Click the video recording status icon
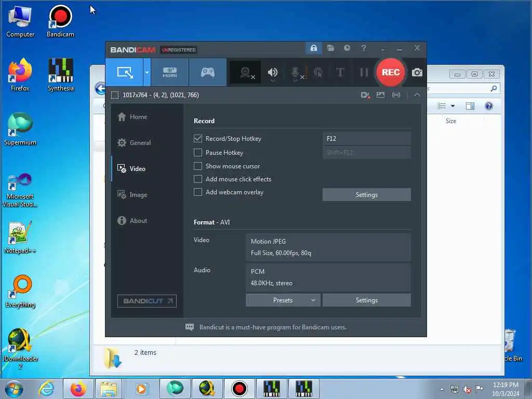532x399 pixels. click(x=365, y=95)
